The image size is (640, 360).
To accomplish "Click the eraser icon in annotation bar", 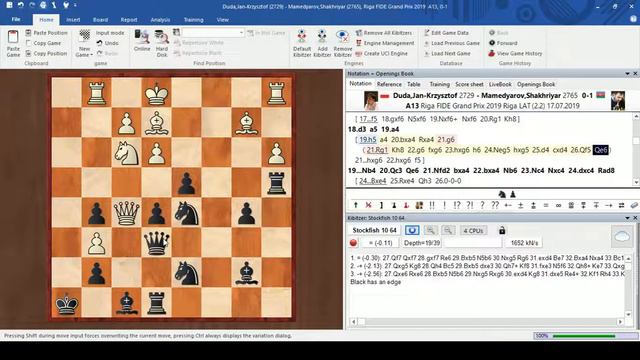I will coord(634,205).
